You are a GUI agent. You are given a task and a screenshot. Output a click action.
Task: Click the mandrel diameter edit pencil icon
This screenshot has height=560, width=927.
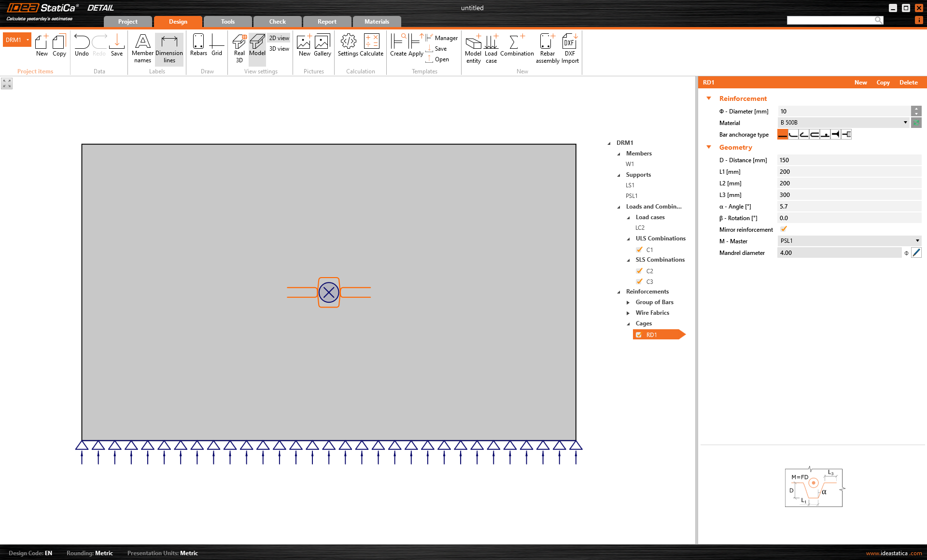(x=916, y=252)
